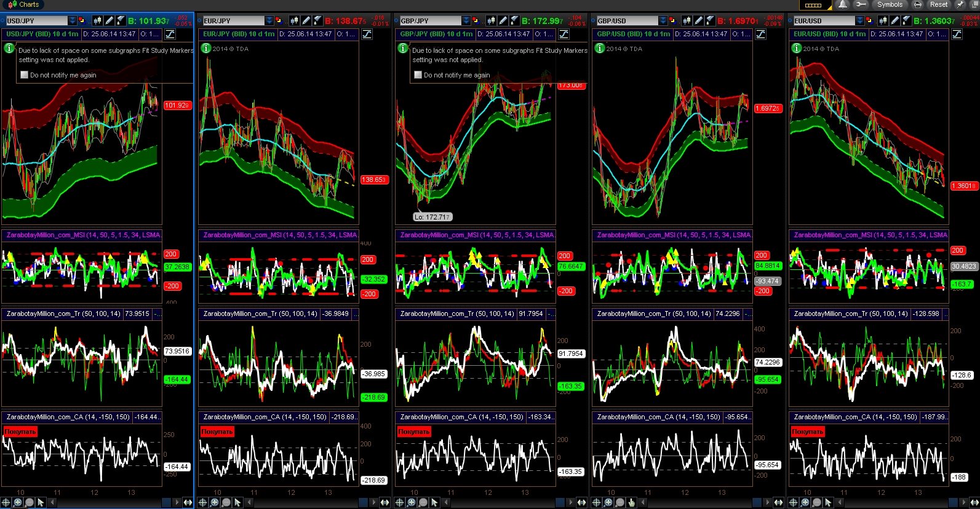Open chart settings wrench icon
The image size is (980, 509).
pos(861,4)
